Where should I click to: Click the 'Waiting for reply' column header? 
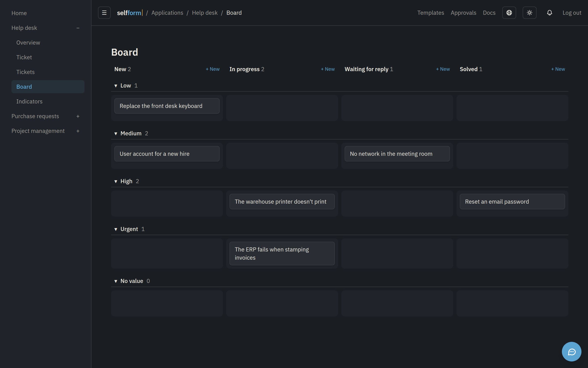point(366,69)
